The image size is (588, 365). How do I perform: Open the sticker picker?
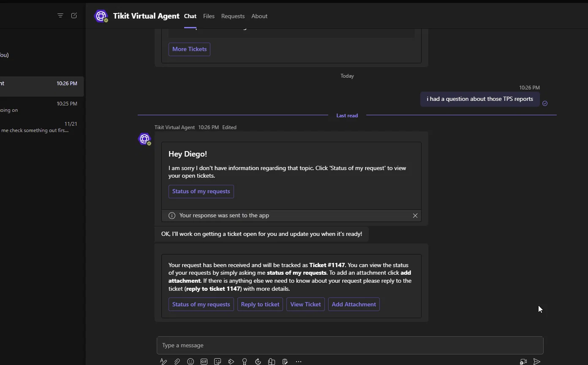218,362
